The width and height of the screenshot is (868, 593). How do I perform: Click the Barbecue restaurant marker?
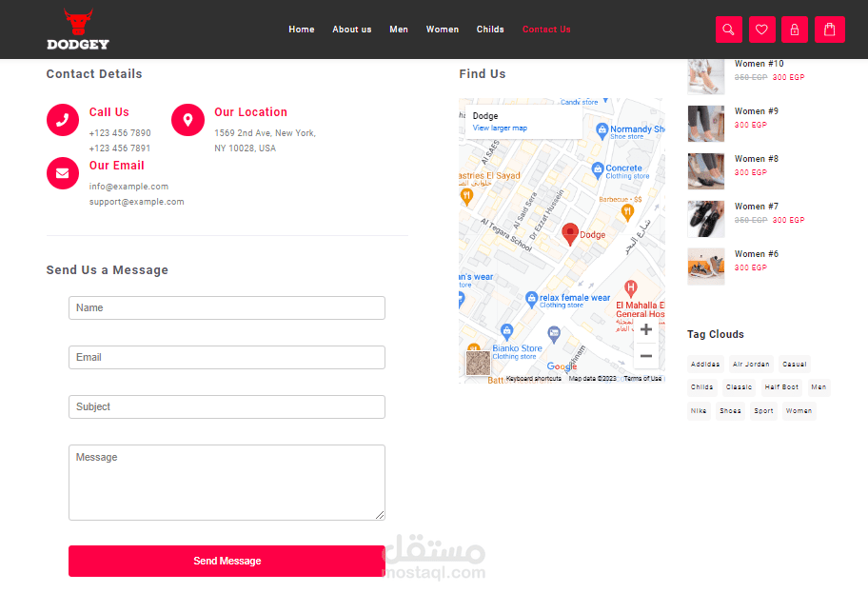(627, 211)
